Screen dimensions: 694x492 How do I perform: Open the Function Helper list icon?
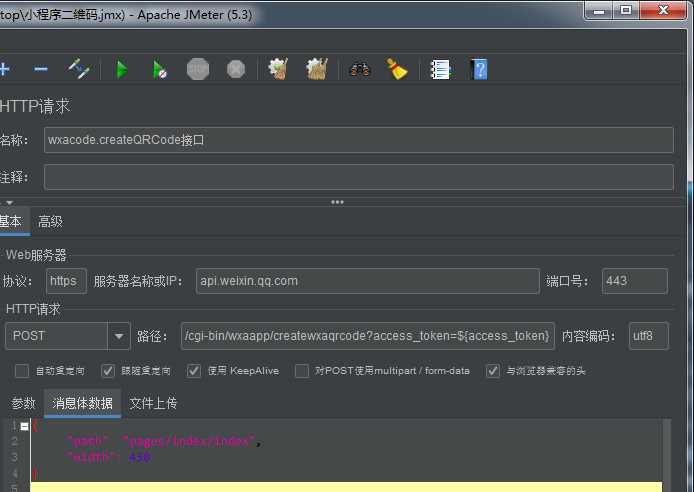click(440, 69)
